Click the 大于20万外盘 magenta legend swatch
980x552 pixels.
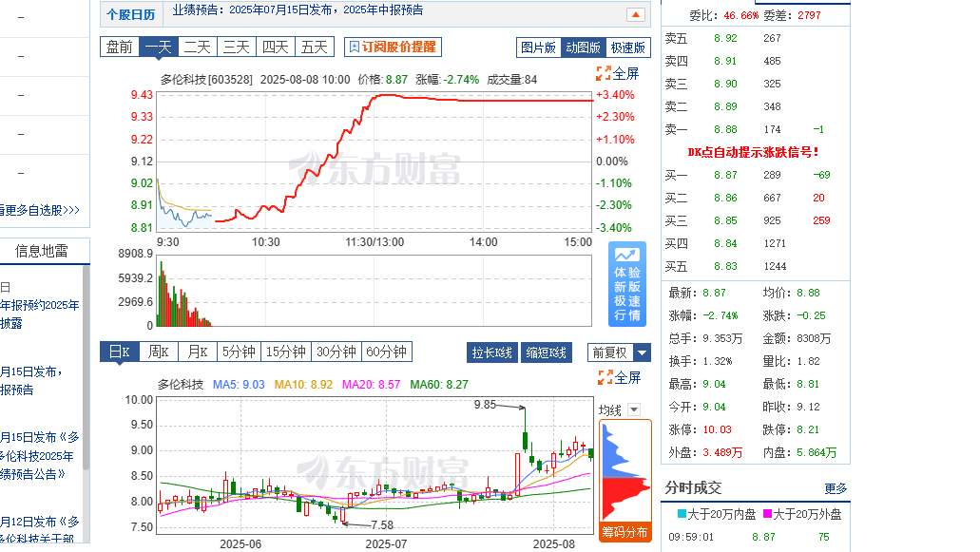[767, 514]
